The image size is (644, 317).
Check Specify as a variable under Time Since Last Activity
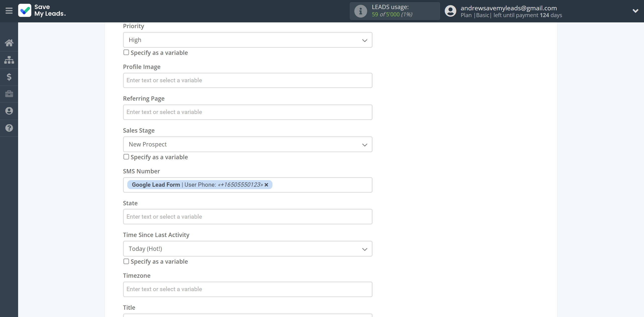[x=126, y=261]
